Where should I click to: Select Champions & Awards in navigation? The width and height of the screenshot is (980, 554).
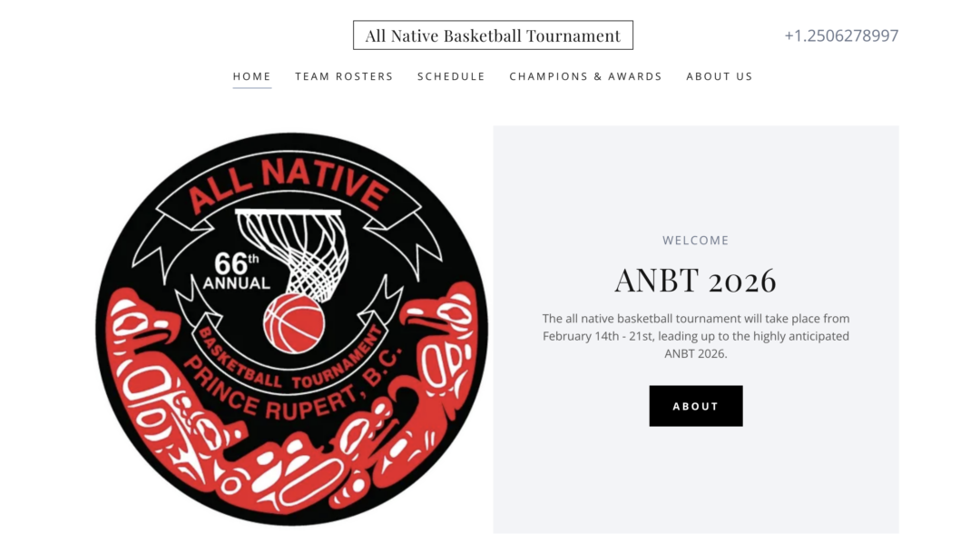[x=585, y=76]
